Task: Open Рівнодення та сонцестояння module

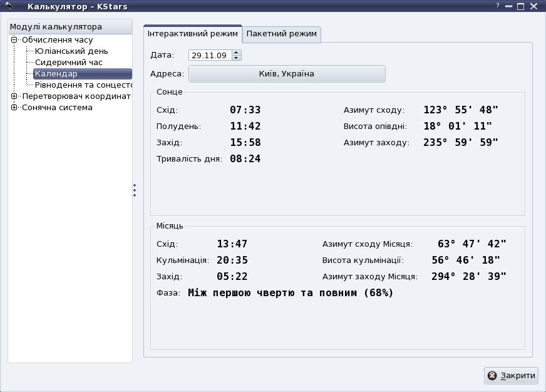Action: tap(83, 85)
